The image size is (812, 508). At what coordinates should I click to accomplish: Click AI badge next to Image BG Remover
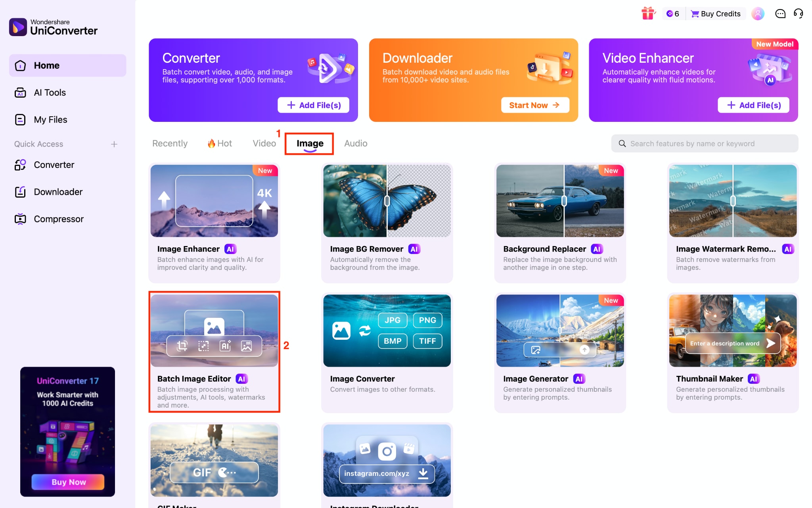[414, 249]
